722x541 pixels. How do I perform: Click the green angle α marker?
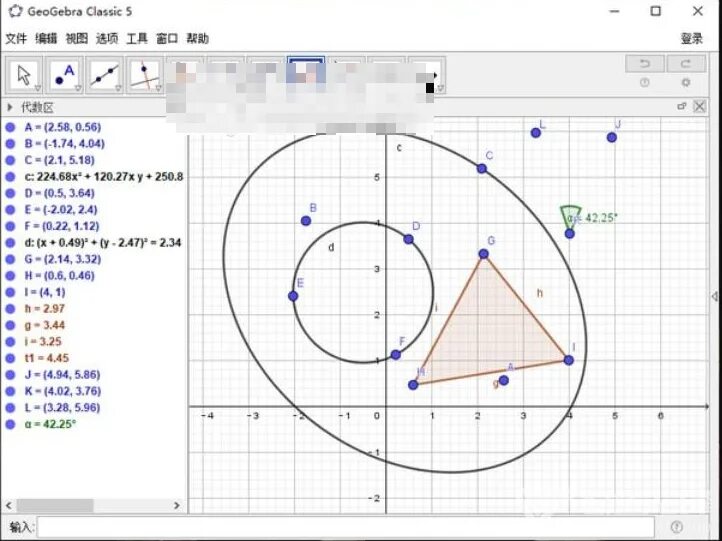[570, 216]
